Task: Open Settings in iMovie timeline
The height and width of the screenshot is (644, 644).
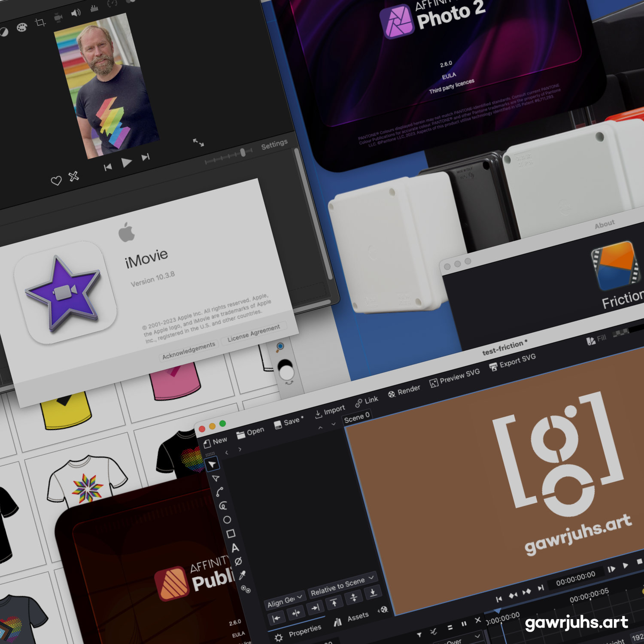Action: [x=274, y=145]
